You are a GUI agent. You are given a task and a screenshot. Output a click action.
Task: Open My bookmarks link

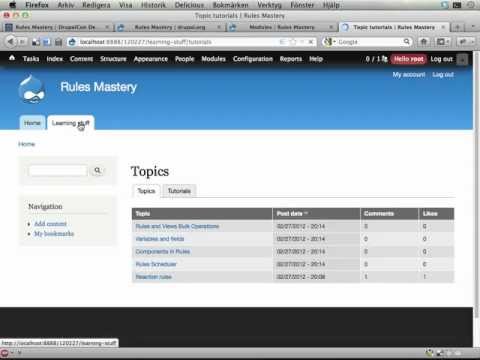click(x=54, y=234)
